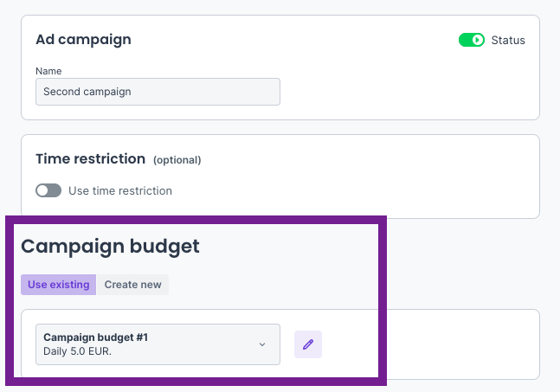The height and width of the screenshot is (392, 560).
Task: Click the Status label text
Action: [508, 40]
